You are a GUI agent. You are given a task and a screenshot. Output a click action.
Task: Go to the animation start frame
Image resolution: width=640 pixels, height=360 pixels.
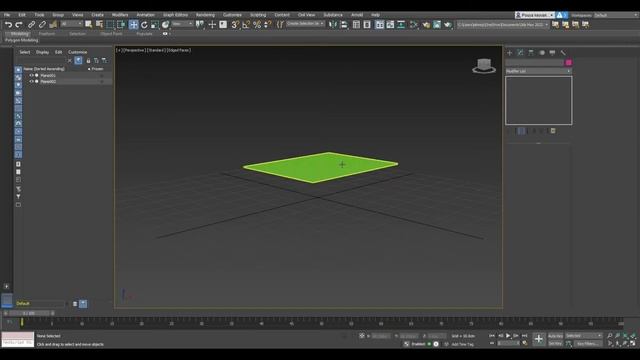(x=492, y=336)
